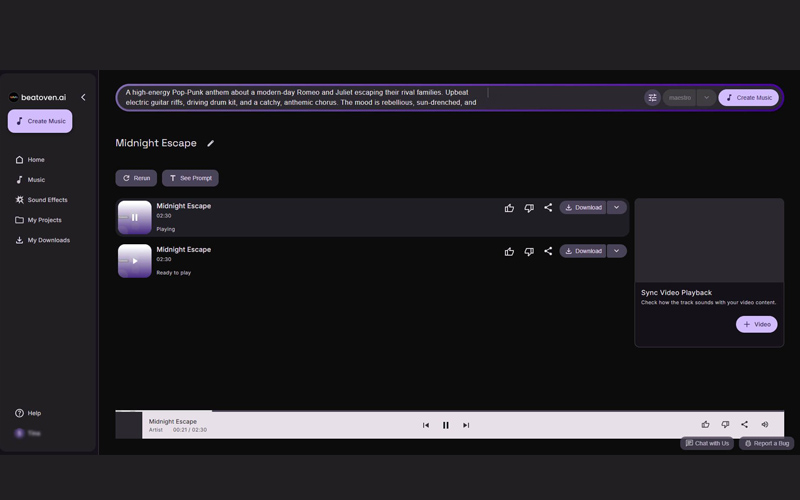Skip to next track in player bar
Image resolution: width=800 pixels, height=500 pixels.
coord(466,425)
